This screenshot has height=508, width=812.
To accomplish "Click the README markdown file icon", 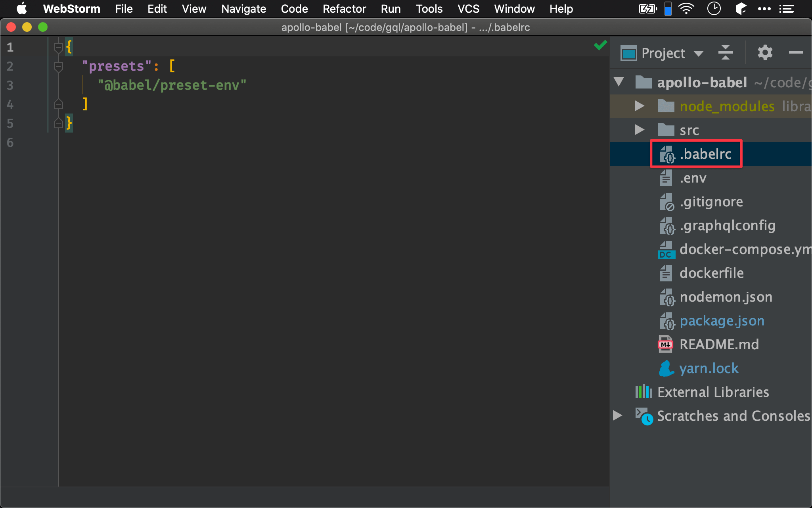I will (x=666, y=344).
